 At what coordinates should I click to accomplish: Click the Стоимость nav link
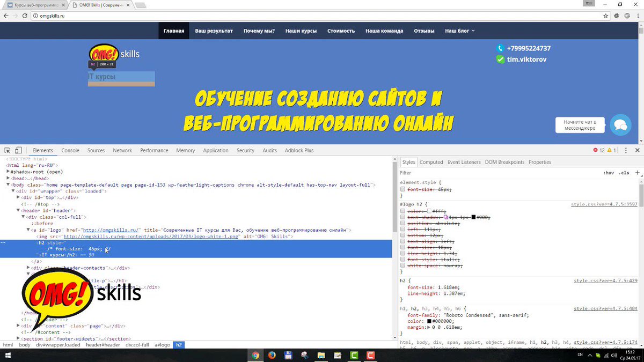click(x=341, y=31)
